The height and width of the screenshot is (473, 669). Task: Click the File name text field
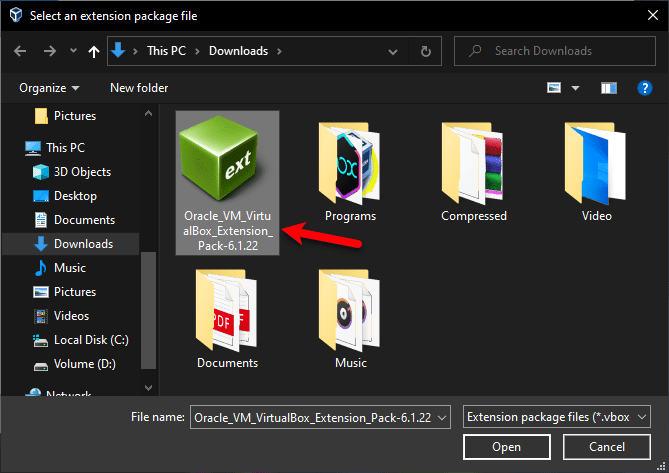point(313,418)
